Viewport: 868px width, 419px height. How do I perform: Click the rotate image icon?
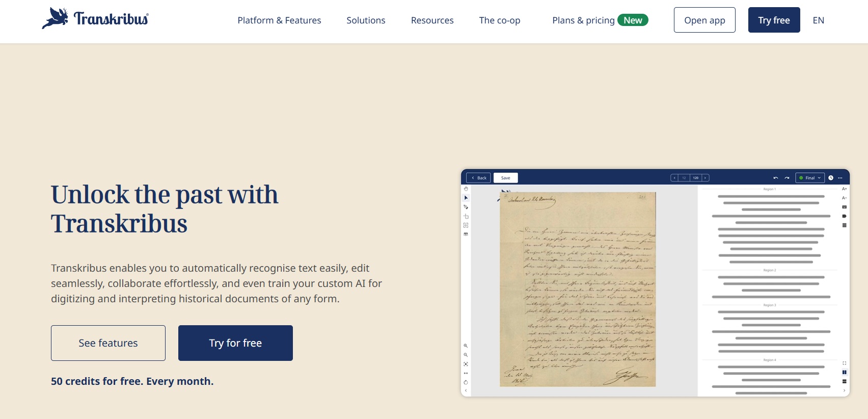click(x=466, y=382)
